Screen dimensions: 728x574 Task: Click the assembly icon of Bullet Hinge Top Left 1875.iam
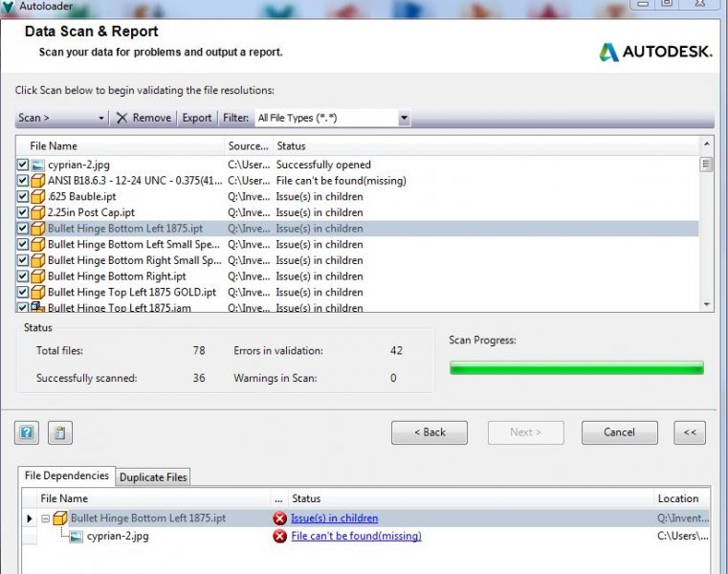(37, 307)
